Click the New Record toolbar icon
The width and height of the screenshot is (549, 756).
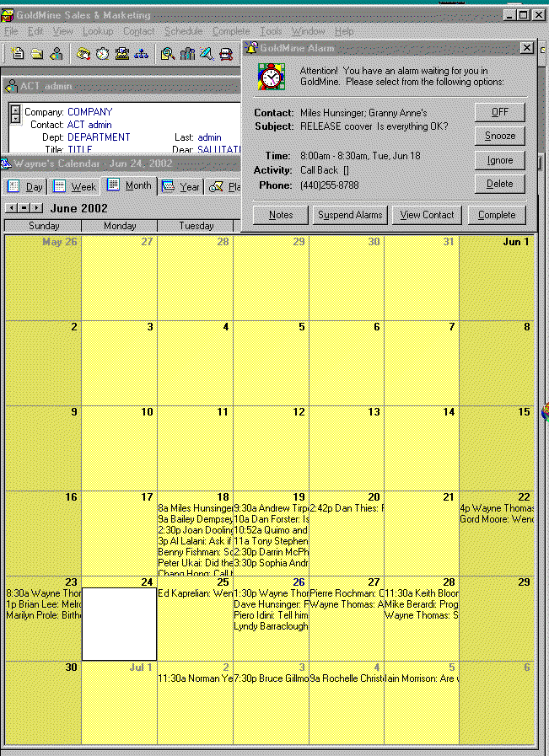(x=18, y=53)
